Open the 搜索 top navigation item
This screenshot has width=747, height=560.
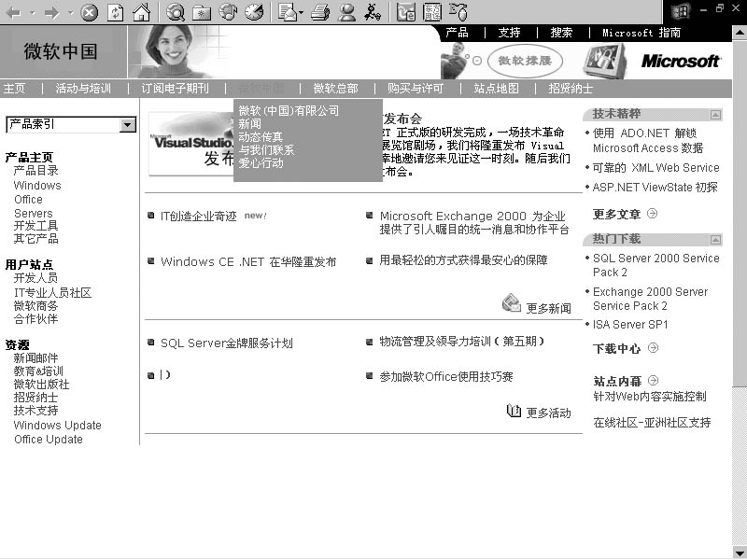pos(561,33)
